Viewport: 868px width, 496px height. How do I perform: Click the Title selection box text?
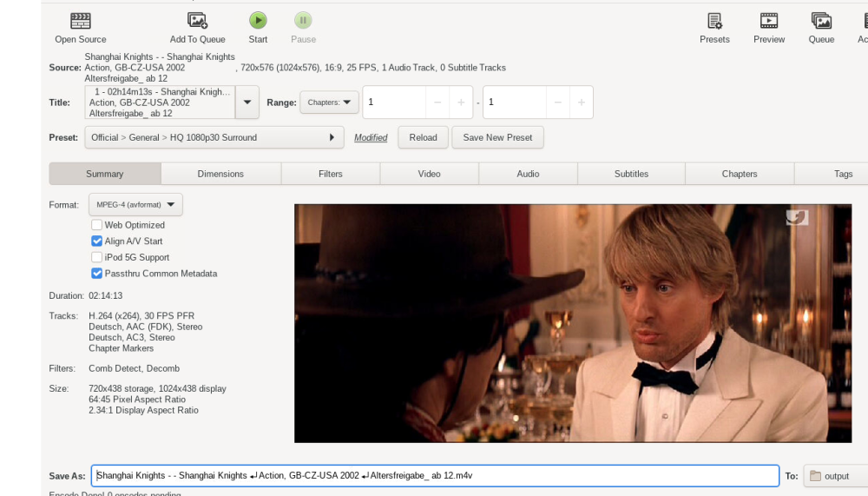[x=160, y=102]
